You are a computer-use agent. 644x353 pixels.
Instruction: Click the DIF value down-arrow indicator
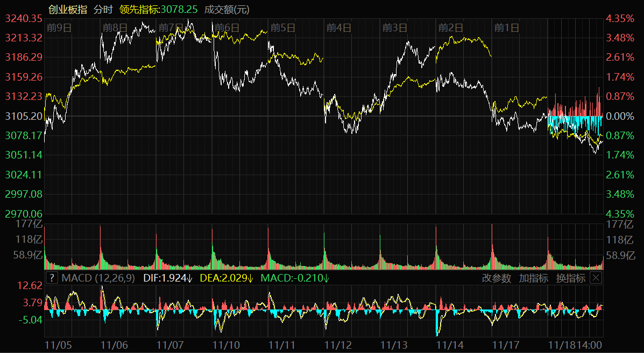[190, 278]
